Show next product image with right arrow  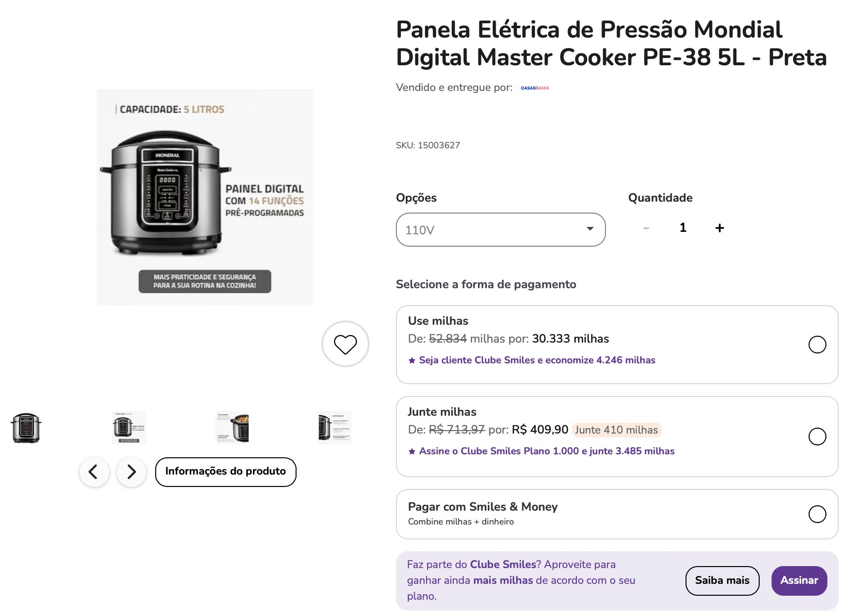tap(131, 472)
